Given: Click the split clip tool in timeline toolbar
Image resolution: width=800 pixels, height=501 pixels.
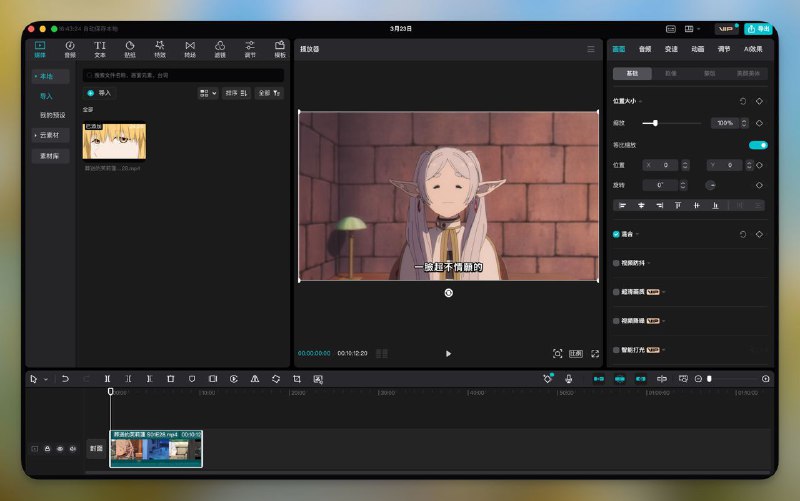Looking at the screenshot, I should 109,379.
